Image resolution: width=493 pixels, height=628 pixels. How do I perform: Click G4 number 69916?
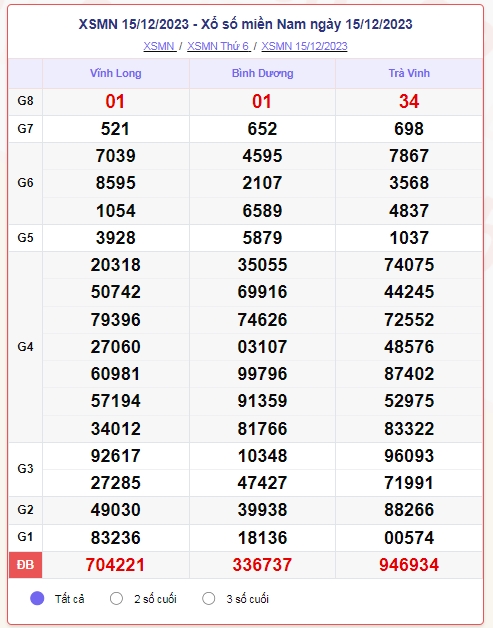click(262, 292)
